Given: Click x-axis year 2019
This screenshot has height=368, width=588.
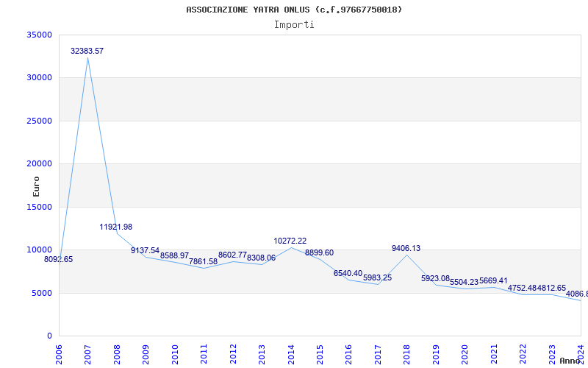Looking at the screenshot, I should coord(436,354).
